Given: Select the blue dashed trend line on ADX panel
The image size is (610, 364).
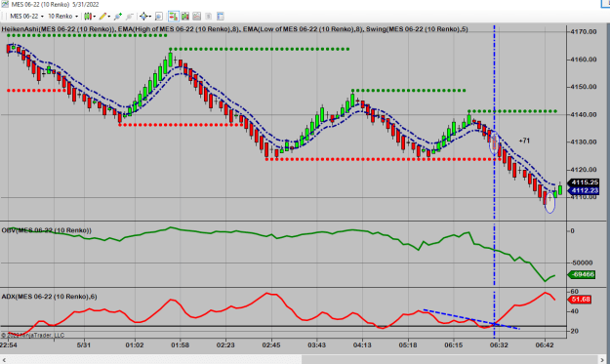Looking at the screenshot, I should [x=471, y=319].
